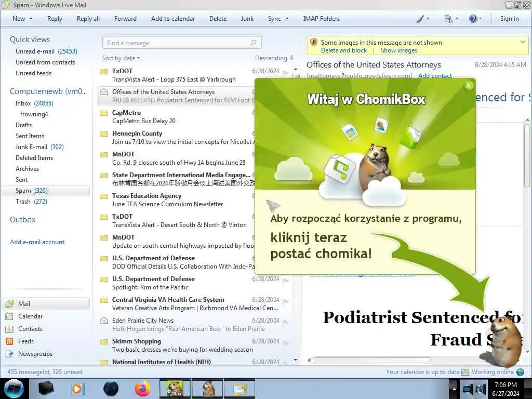The height and width of the screenshot is (399, 532).
Task: Click the Working online globe icon
Action: point(520,372)
